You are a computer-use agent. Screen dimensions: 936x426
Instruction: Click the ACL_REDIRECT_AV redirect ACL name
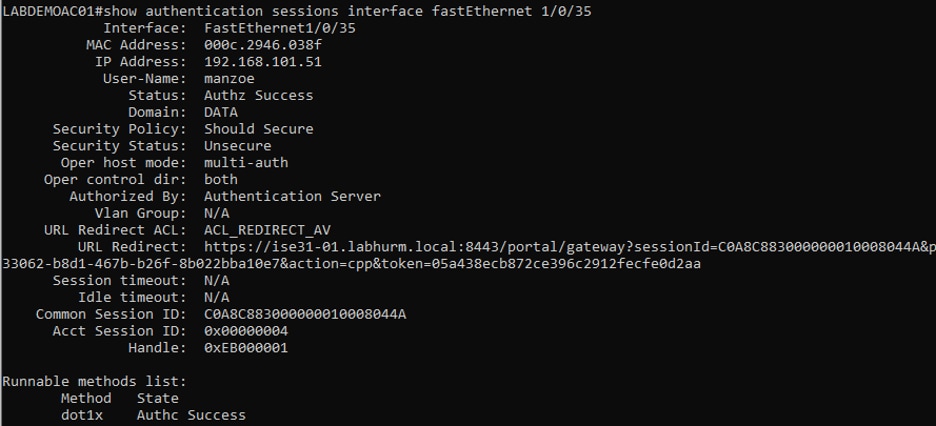pyautogui.click(x=267, y=230)
